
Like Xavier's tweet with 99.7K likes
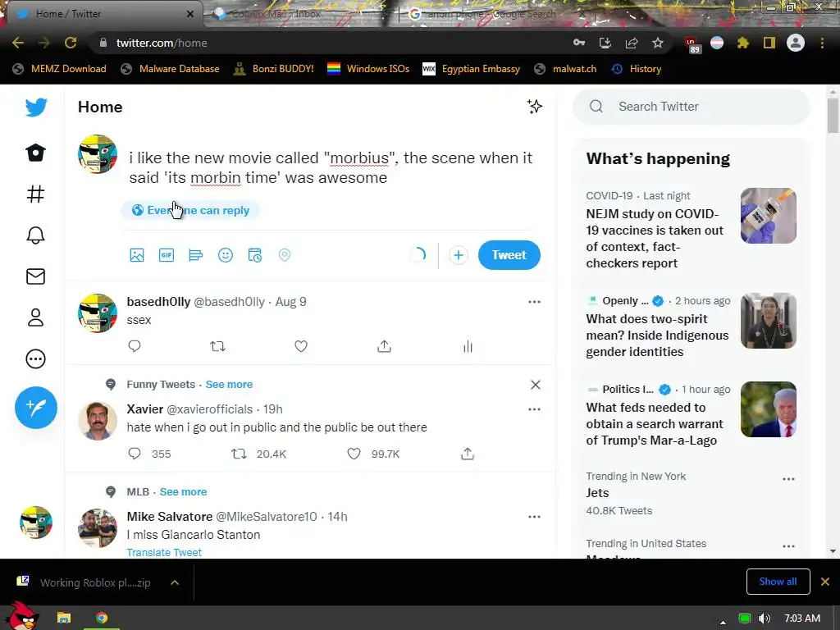(354, 454)
